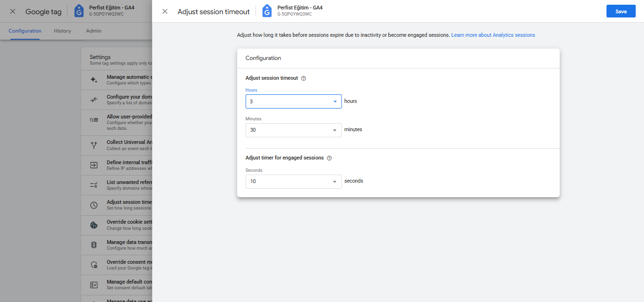Click the Manage data transmission icon

click(94, 245)
